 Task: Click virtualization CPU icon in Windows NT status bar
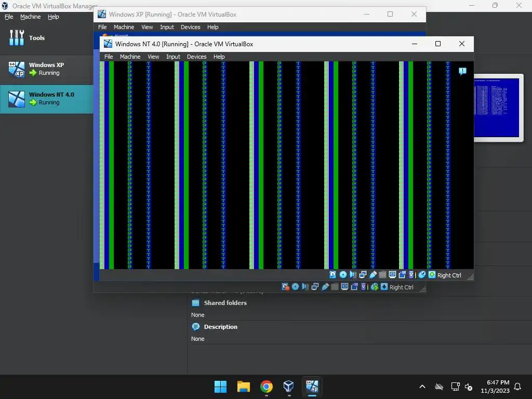click(412, 275)
